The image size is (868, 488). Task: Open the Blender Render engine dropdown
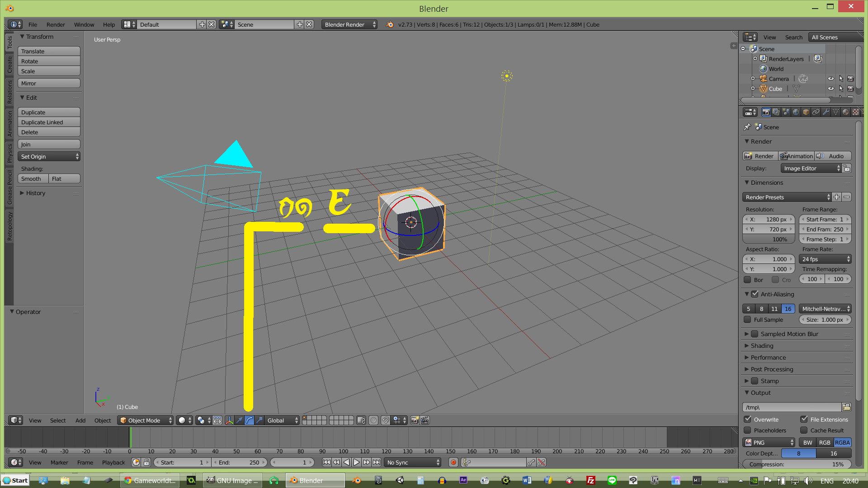coord(349,24)
